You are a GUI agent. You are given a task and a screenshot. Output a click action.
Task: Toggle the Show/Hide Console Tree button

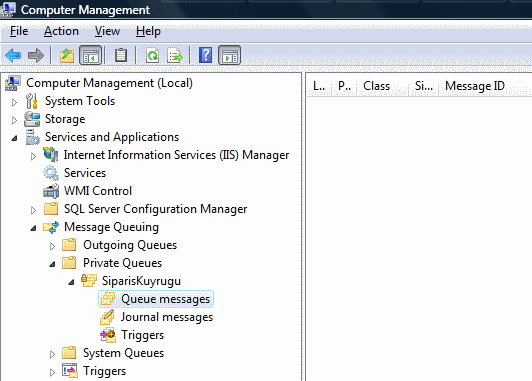point(91,55)
